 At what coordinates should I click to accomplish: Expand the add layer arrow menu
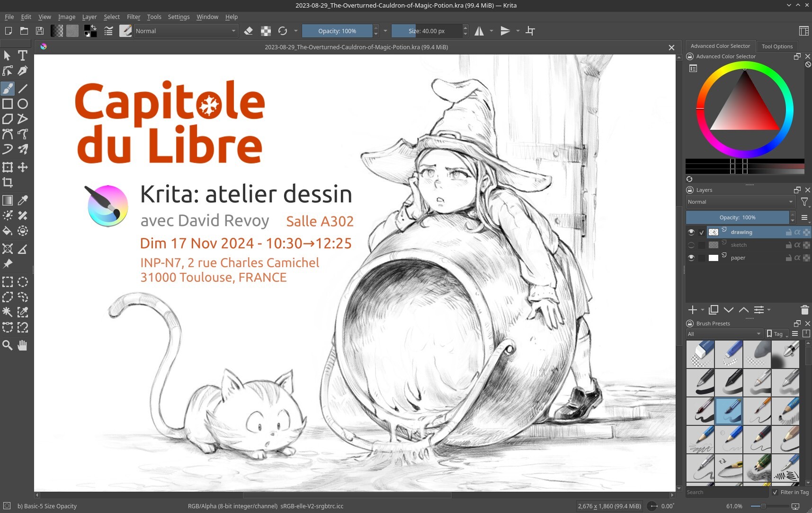point(703,310)
